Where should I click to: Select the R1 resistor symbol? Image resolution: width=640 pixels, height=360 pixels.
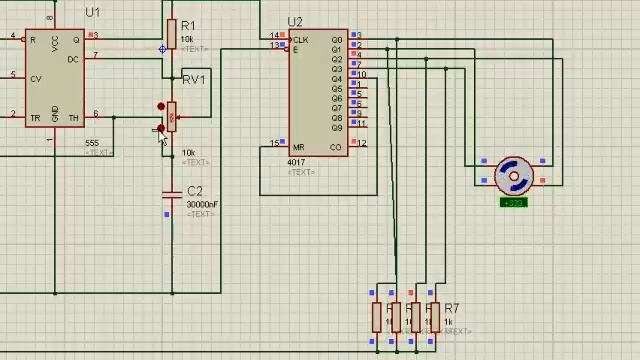tap(172, 34)
